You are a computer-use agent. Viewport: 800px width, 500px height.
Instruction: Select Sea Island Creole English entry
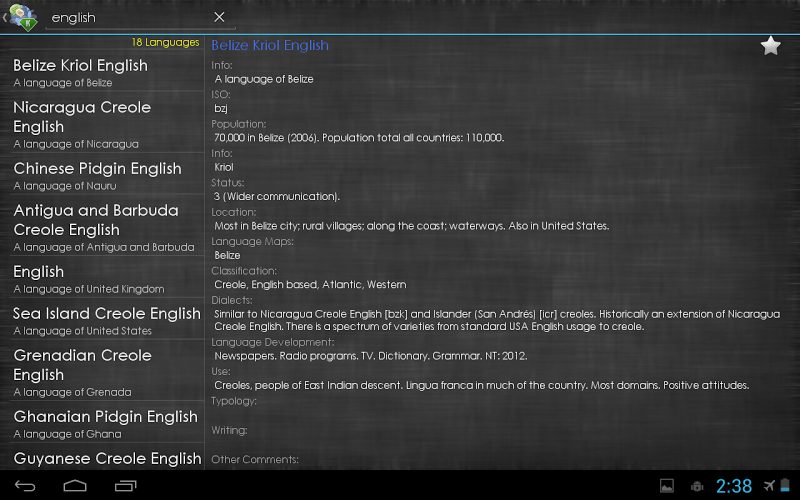106,320
